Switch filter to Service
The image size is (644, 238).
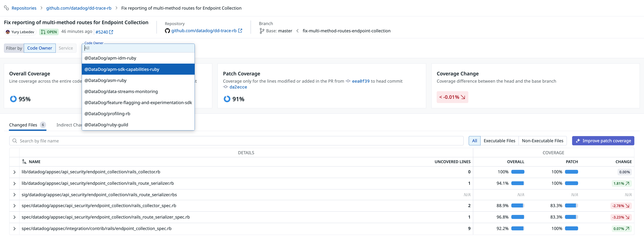tap(66, 48)
